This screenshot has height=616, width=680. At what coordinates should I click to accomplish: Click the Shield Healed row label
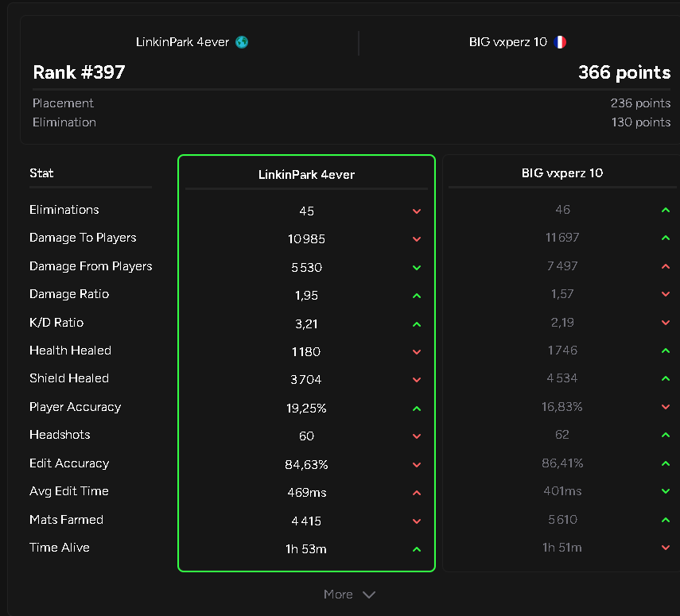pyautogui.click(x=69, y=378)
